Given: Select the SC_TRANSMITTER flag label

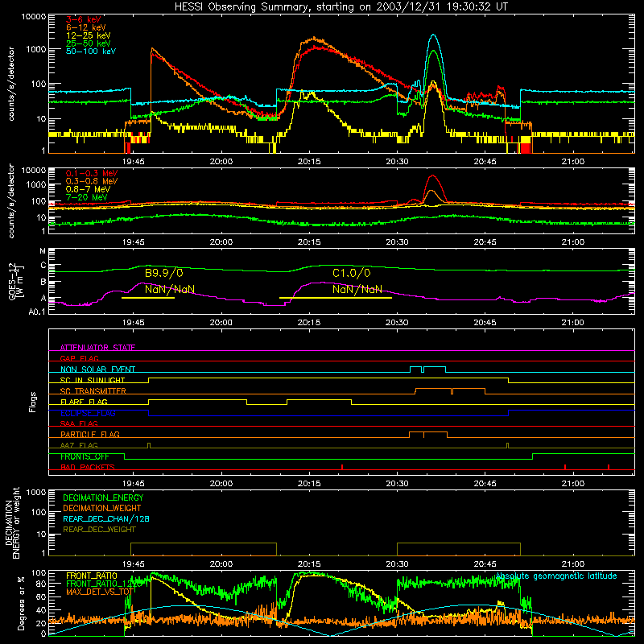Looking at the screenshot, I should point(93,390).
